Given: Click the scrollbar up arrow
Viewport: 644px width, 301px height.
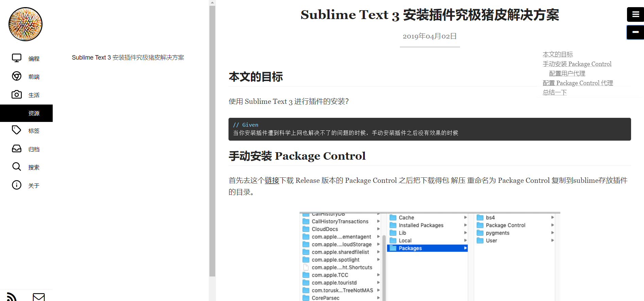Looking at the screenshot, I should [x=212, y=3].
